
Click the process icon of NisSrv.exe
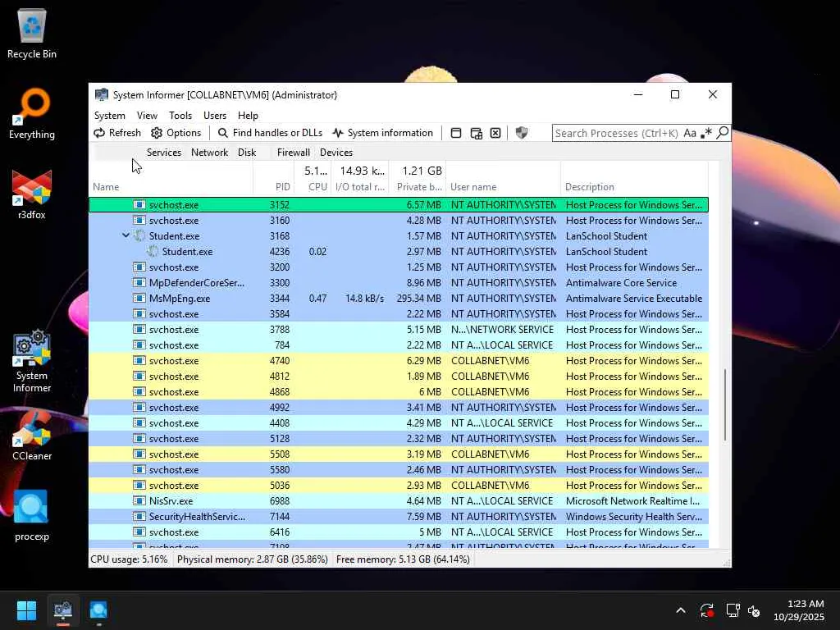tap(139, 501)
